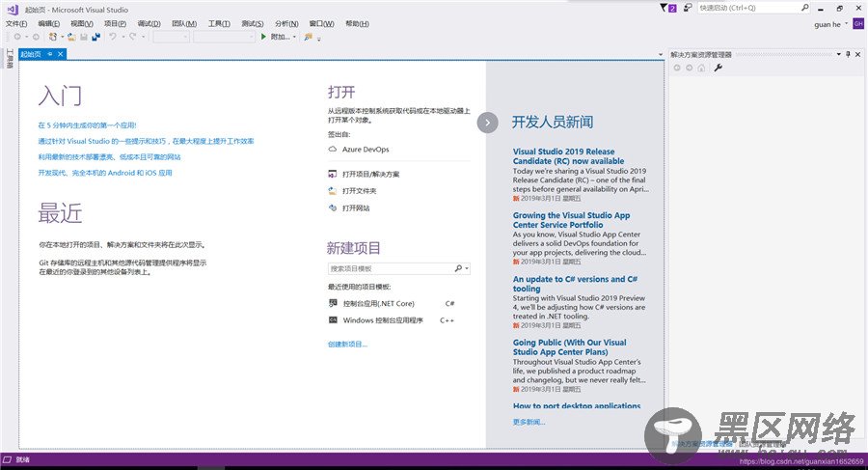The height and width of the screenshot is (470, 868).
Task: Click the open project/solution icon
Action: tap(332, 174)
